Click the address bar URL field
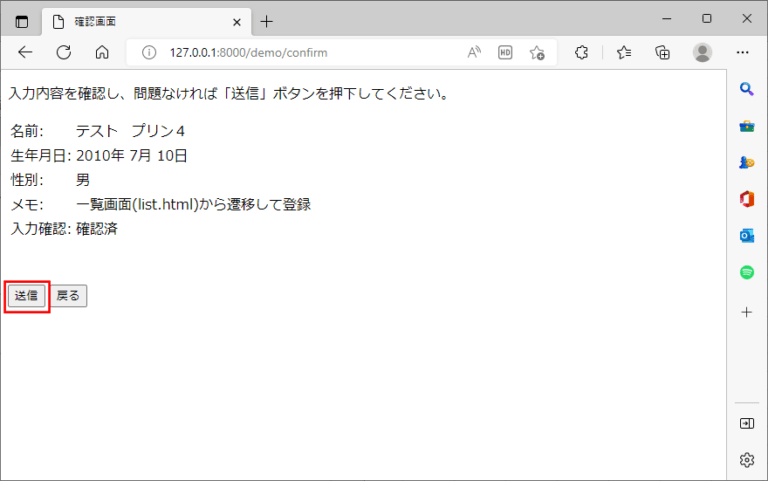This screenshot has height=481, width=768. pyautogui.click(x=300, y=52)
